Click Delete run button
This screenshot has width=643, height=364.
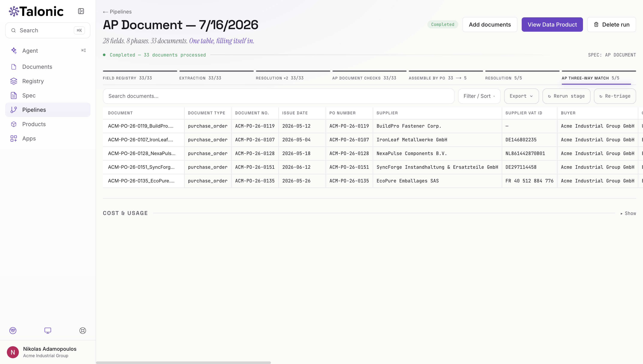point(611,24)
